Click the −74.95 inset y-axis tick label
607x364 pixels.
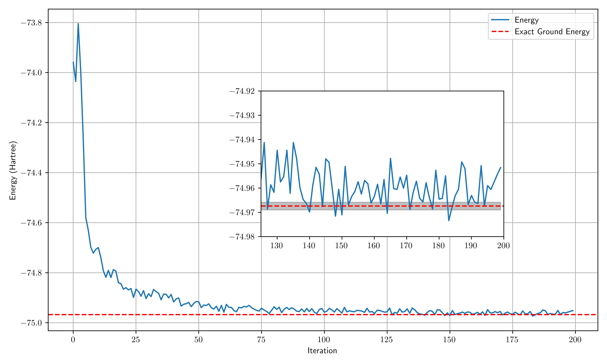[x=242, y=164]
